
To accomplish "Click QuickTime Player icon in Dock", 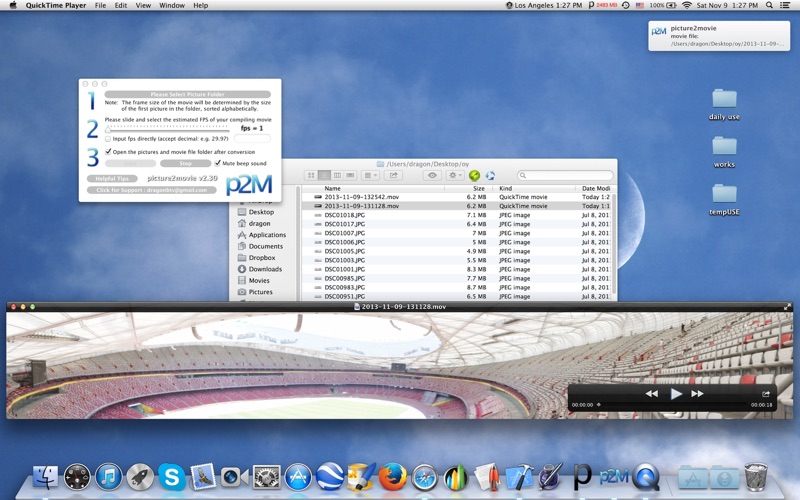I will tap(646, 477).
